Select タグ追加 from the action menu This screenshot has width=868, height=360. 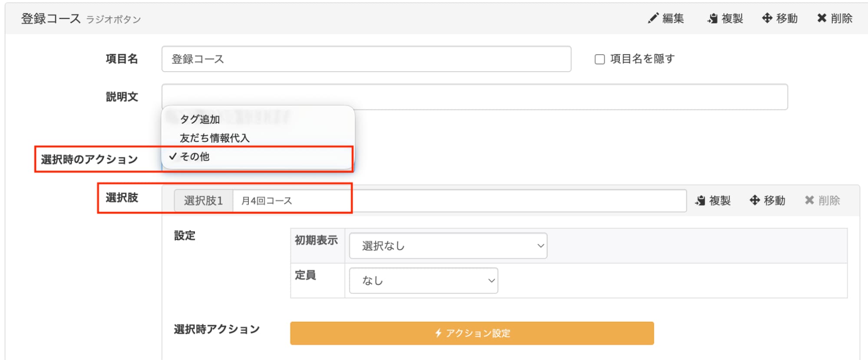[x=200, y=119]
